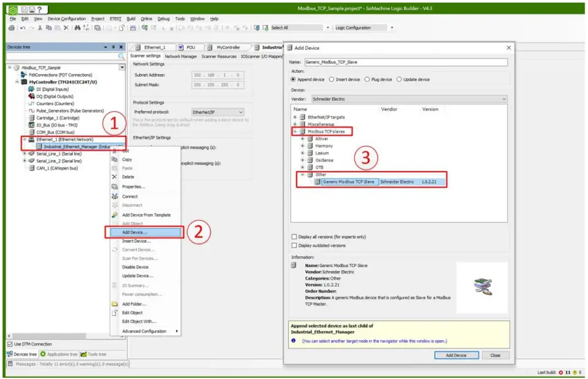Click the search magnifier in Devices tree
This screenshot has width=588, height=379.
tap(121, 57)
